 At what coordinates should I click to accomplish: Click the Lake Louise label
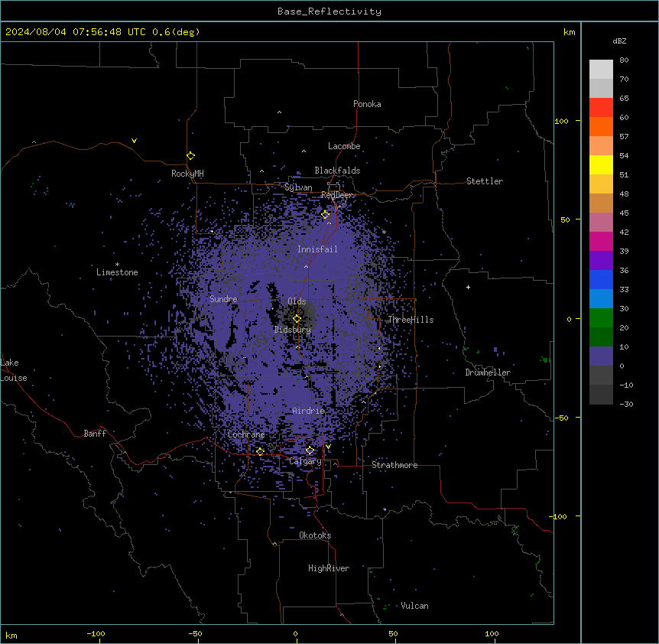click(x=12, y=370)
